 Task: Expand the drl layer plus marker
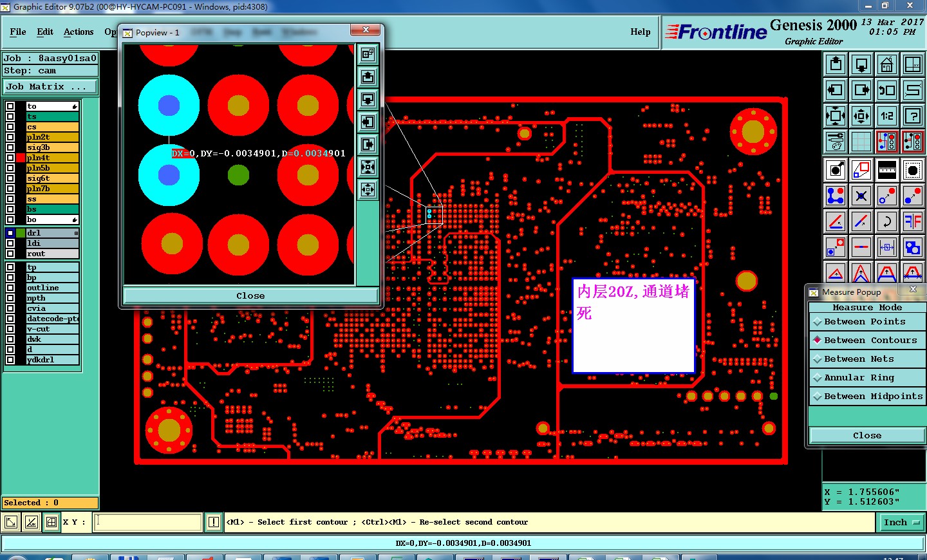(76, 233)
